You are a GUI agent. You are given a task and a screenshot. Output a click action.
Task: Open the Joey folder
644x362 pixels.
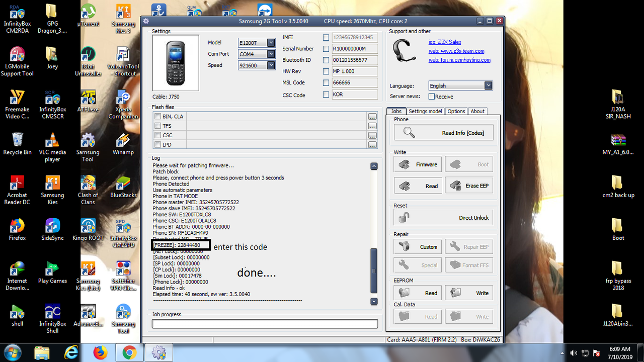pos(52,58)
